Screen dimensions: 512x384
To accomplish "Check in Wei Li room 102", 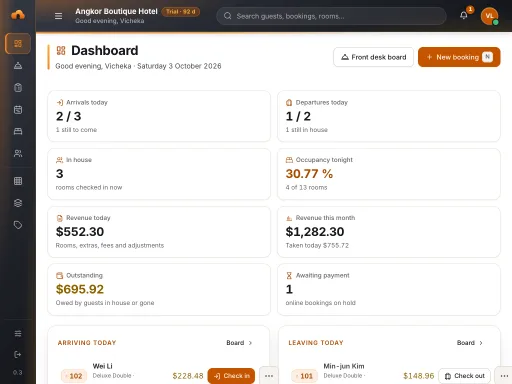I will [231, 376].
